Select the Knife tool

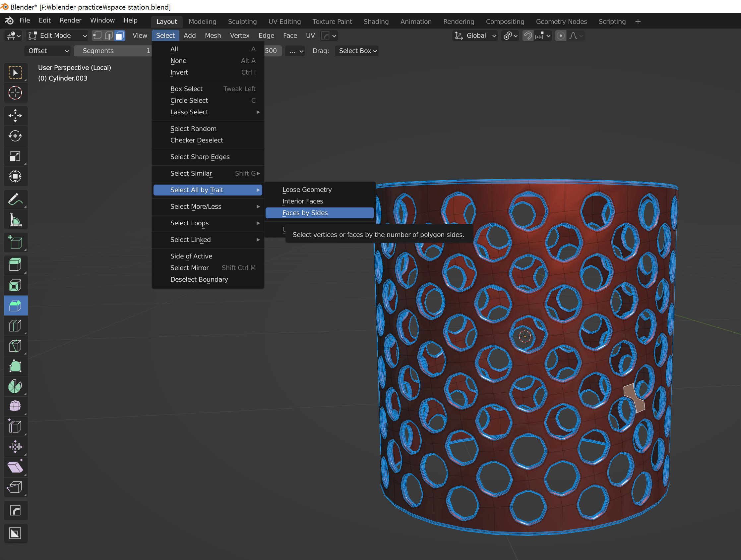coord(15,346)
